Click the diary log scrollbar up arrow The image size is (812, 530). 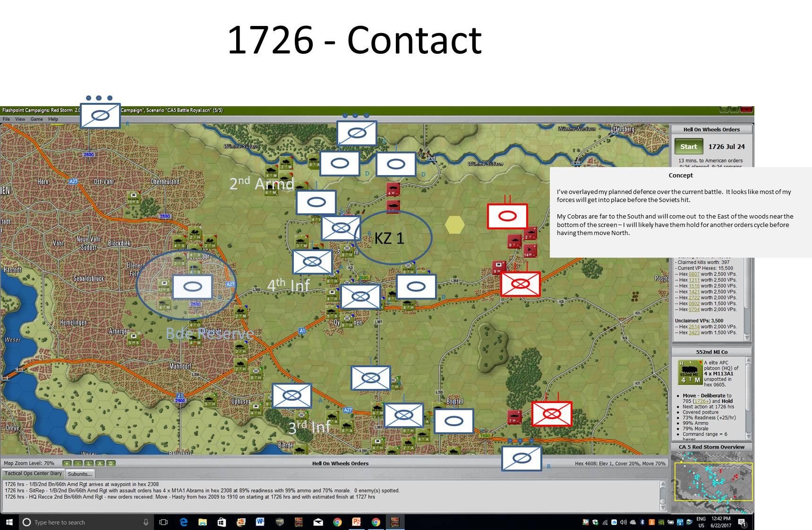[x=663, y=484]
